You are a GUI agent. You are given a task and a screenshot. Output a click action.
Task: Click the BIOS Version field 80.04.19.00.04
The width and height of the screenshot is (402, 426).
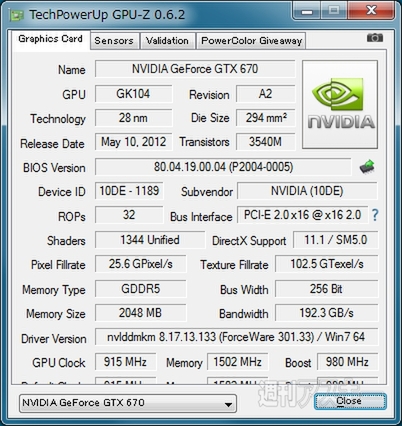223,167
